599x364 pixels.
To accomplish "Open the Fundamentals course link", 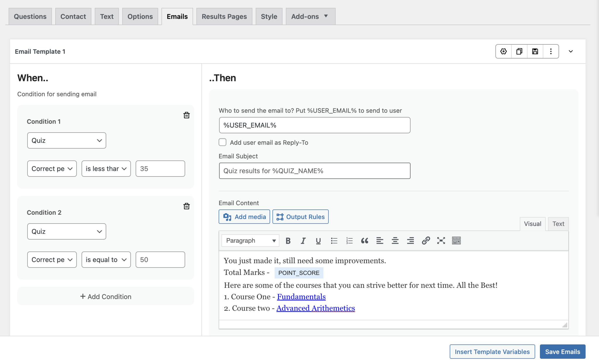I will tap(301, 297).
